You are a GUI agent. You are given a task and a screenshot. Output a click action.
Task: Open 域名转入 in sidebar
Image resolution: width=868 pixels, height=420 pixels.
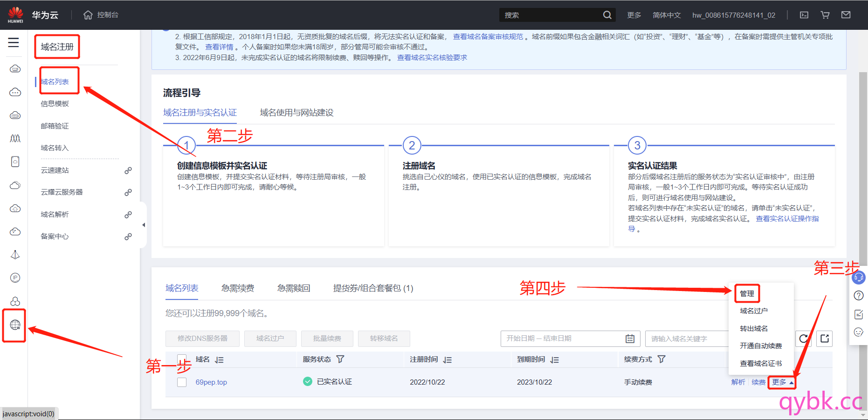[55, 148]
